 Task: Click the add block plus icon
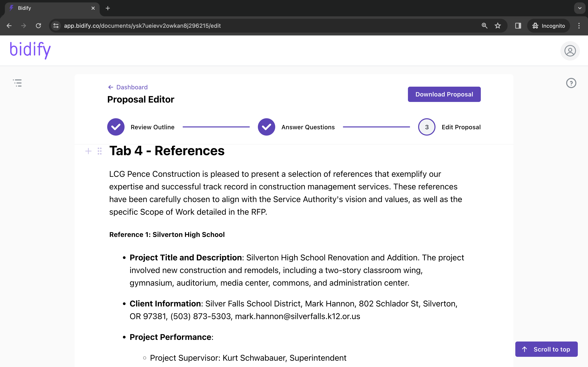pyautogui.click(x=88, y=151)
